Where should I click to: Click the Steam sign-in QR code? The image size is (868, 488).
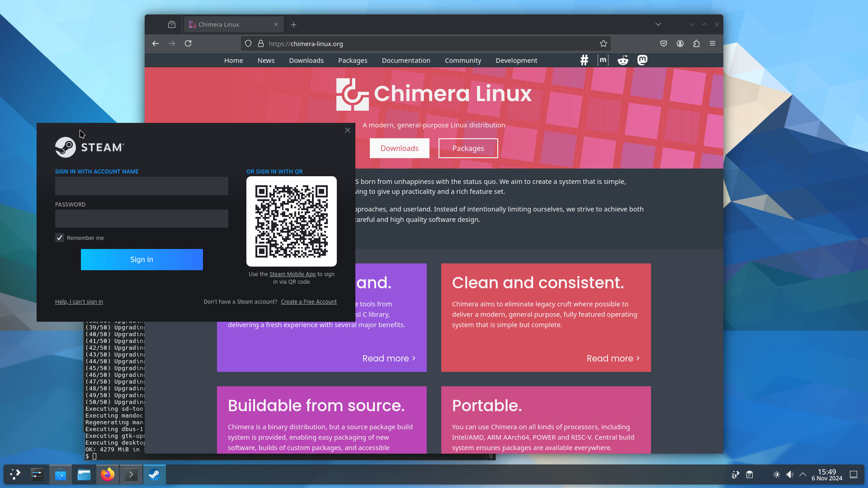292,221
